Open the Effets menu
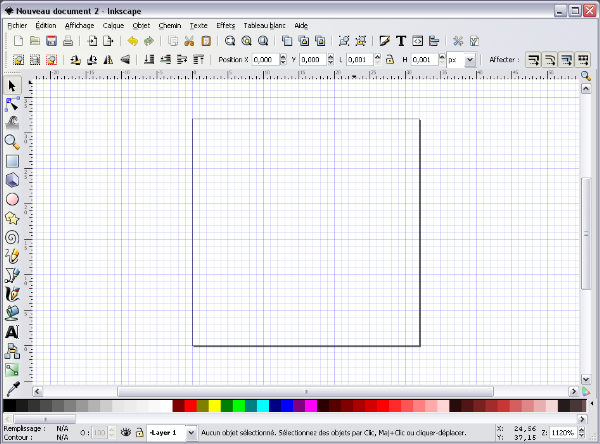Screen dimensions: 600x444 pos(226,25)
